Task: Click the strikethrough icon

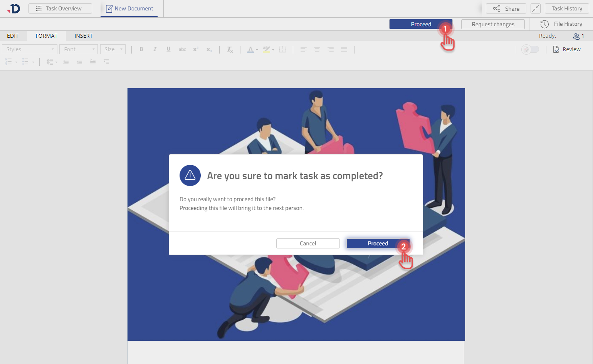Action: click(182, 49)
